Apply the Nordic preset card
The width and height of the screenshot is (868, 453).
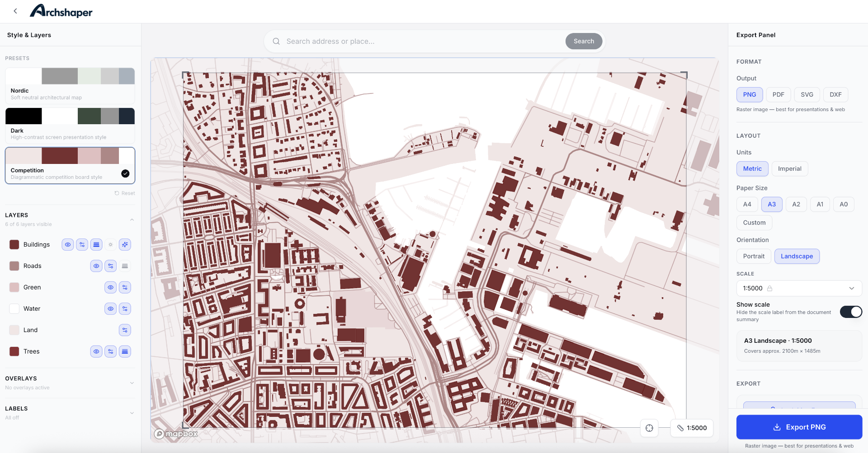coord(70,86)
